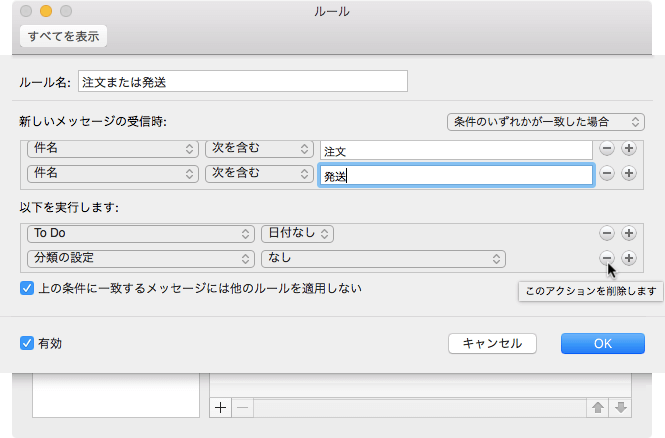Open the 日付なし dropdown
Screen dimensions: 665x438
(x=297, y=233)
